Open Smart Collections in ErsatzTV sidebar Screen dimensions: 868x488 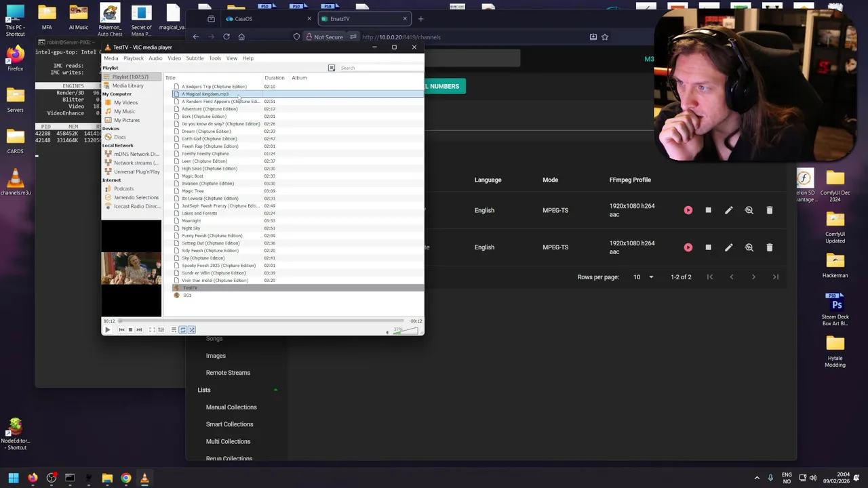(229, 424)
